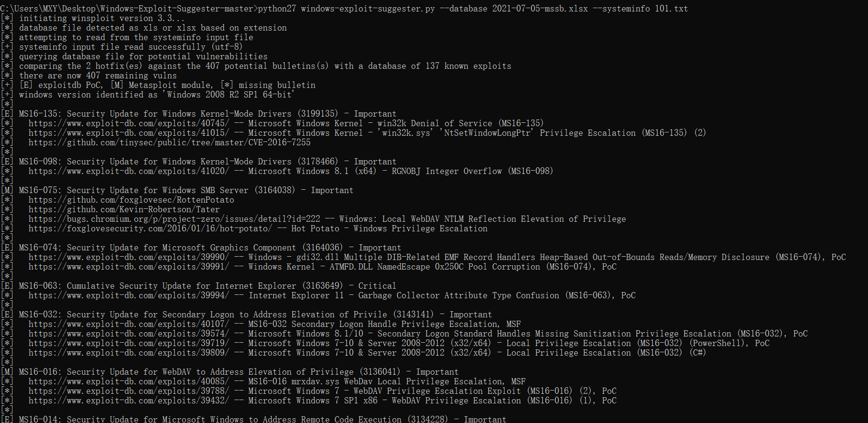
Task: Click the exploit-db 40107 URL
Action: coord(129,324)
